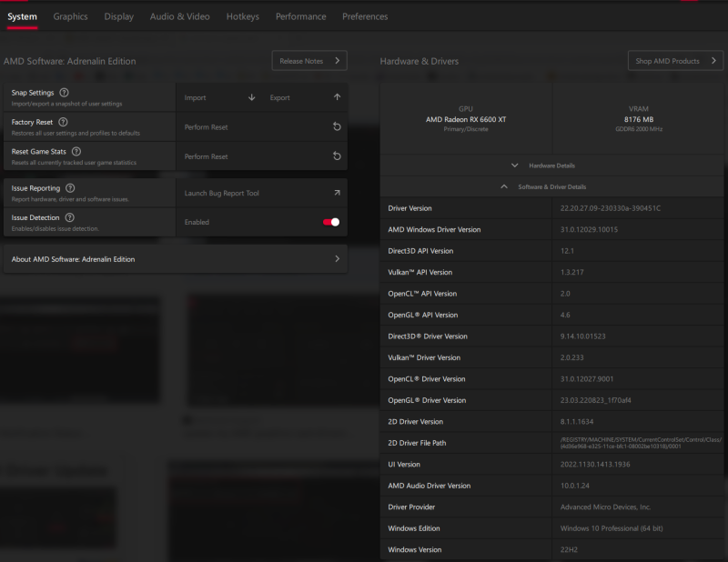Show help for Reset Game Stats
Image resolution: width=728 pixels, height=562 pixels.
(76, 151)
